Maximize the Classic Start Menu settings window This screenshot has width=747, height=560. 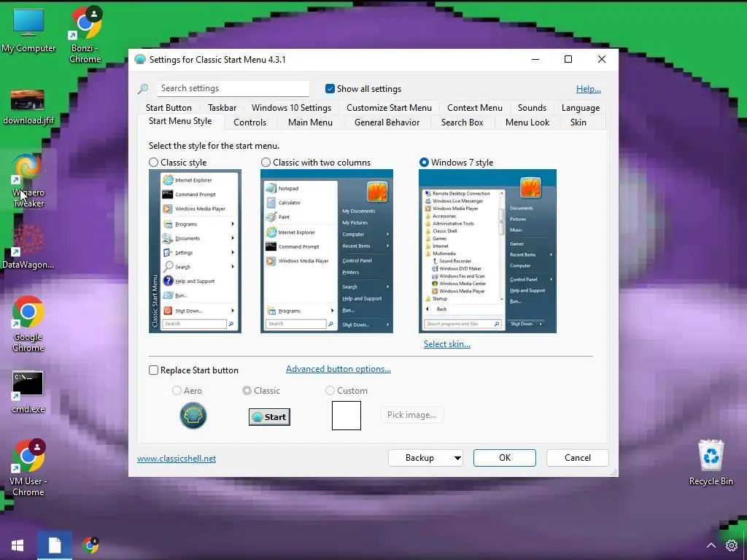[568, 59]
